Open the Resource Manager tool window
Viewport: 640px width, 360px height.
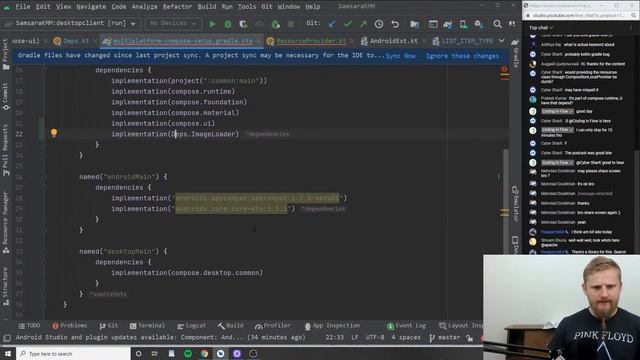click(x=5, y=222)
